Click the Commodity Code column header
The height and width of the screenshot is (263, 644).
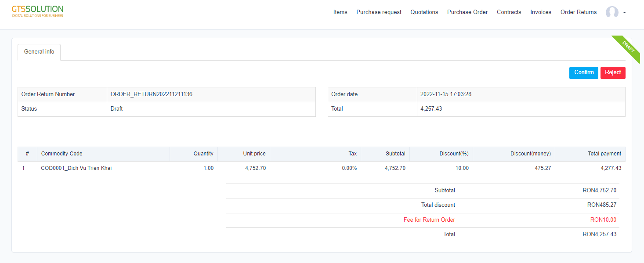click(62, 154)
